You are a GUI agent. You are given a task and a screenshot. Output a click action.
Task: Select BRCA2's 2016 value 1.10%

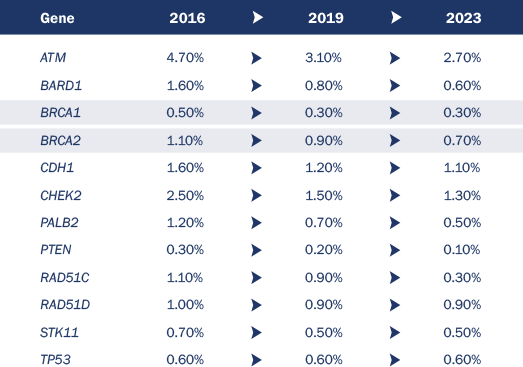tap(185, 141)
